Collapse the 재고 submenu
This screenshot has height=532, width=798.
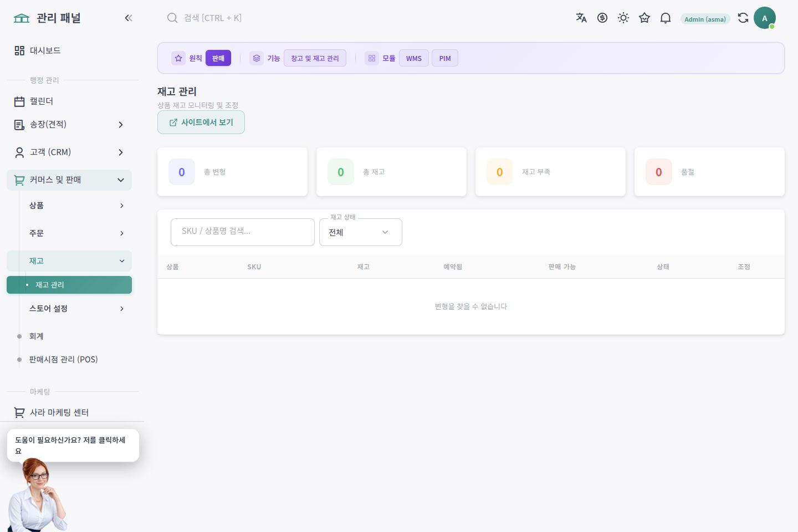tap(69, 261)
